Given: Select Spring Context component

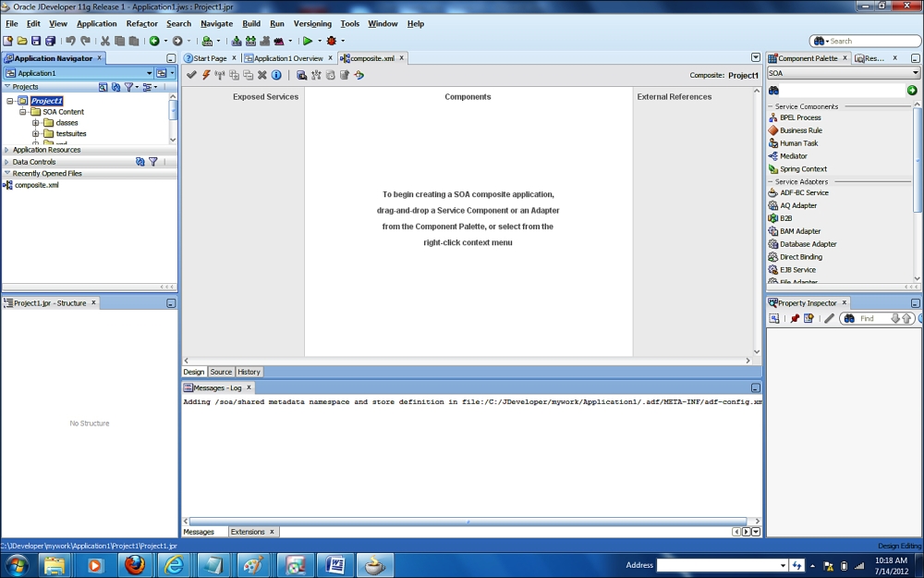Looking at the screenshot, I should coord(798,169).
